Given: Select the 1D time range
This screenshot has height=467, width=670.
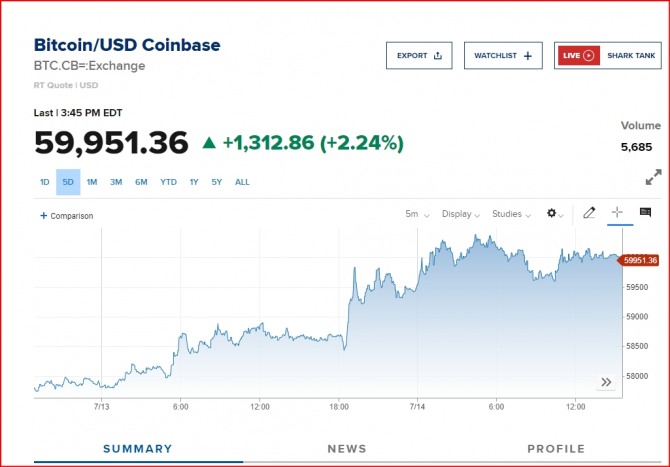Looking at the screenshot, I should click(45, 182).
